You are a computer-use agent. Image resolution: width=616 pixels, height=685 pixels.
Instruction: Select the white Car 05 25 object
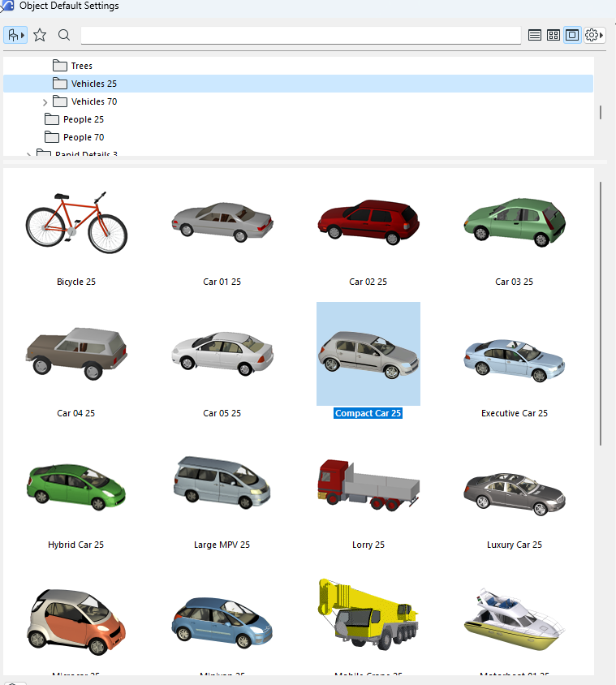click(x=222, y=354)
